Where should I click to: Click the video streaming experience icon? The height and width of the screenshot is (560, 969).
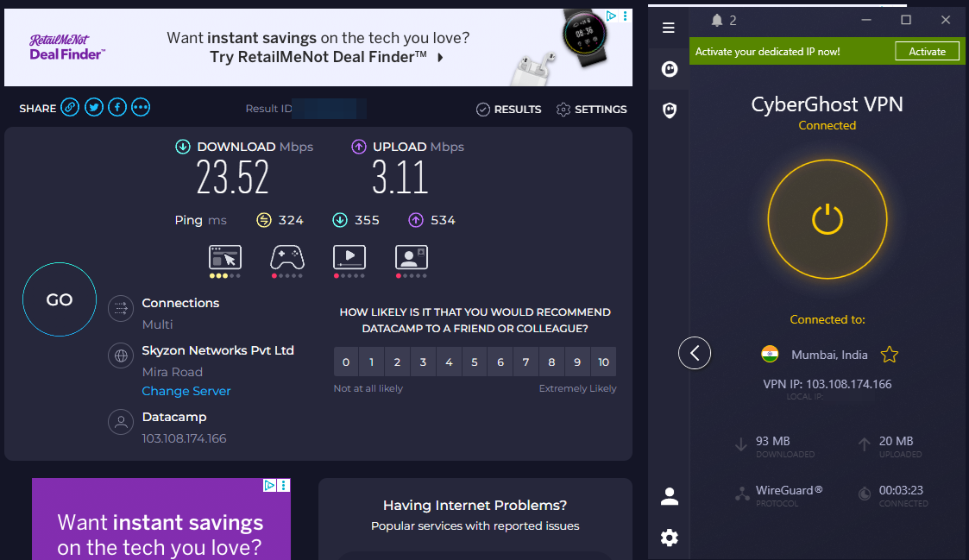click(349, 257)
